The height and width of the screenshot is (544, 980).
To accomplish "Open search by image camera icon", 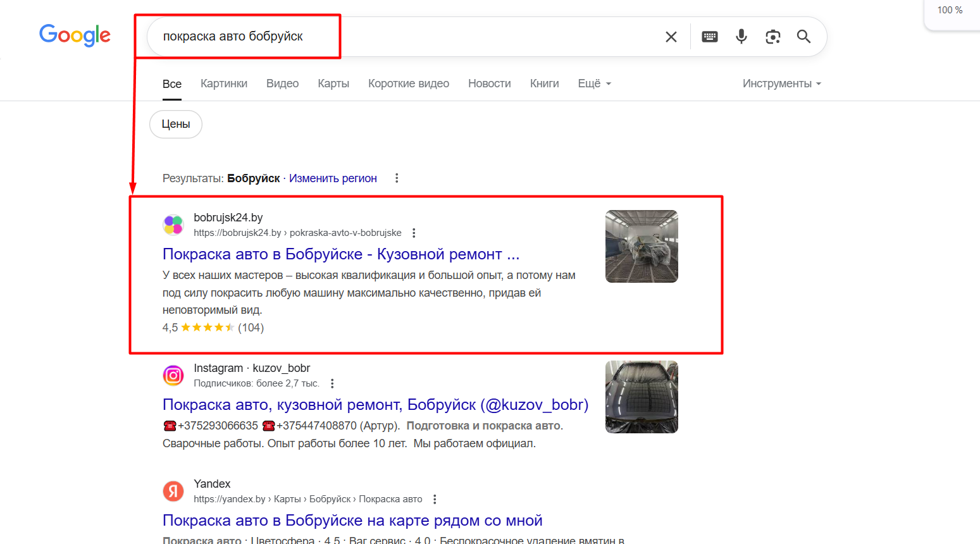I will point(772,37).
